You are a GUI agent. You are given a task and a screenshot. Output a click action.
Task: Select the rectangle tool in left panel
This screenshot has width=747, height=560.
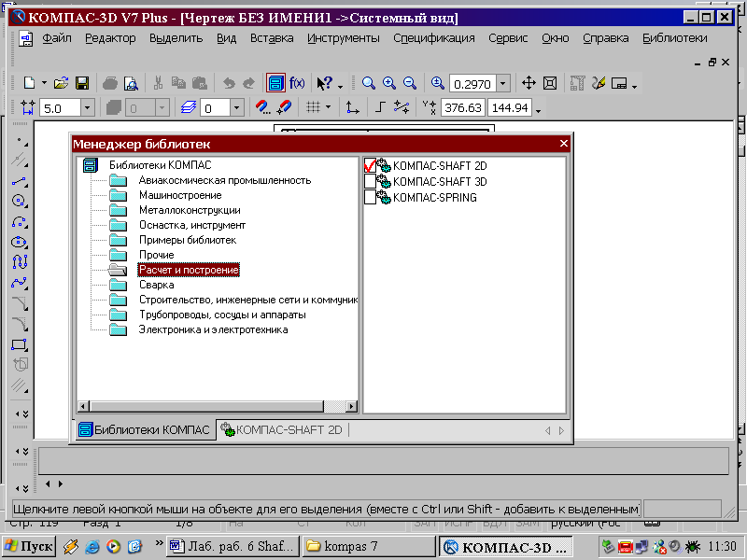coord(19,344)
